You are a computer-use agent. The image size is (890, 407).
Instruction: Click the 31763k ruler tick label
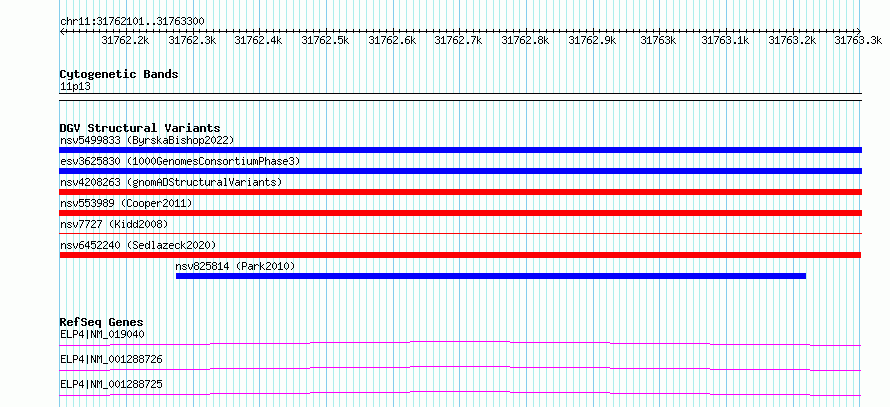(x=658, y=40)
